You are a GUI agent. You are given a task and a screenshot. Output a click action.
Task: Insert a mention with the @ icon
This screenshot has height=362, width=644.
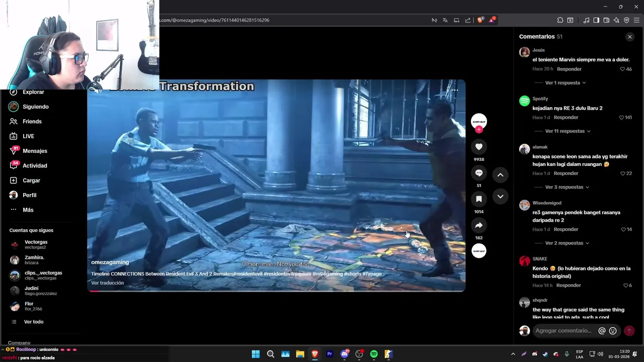pyautogui.click(x=602, y=331)
